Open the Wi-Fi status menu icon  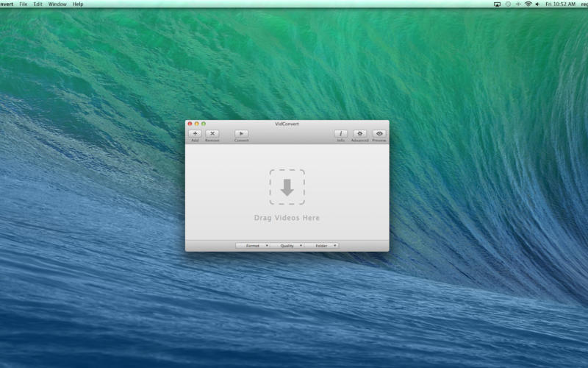(528, 4)
